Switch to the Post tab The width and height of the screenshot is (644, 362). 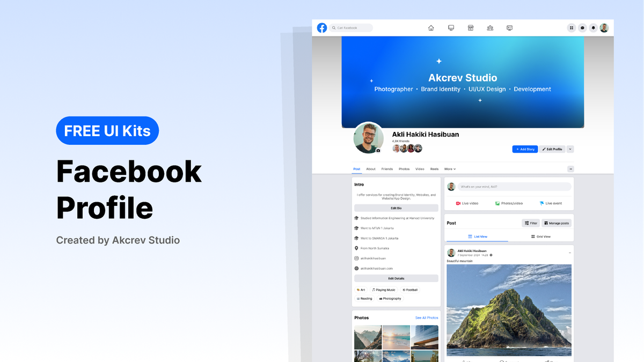(x=357, y=169)
